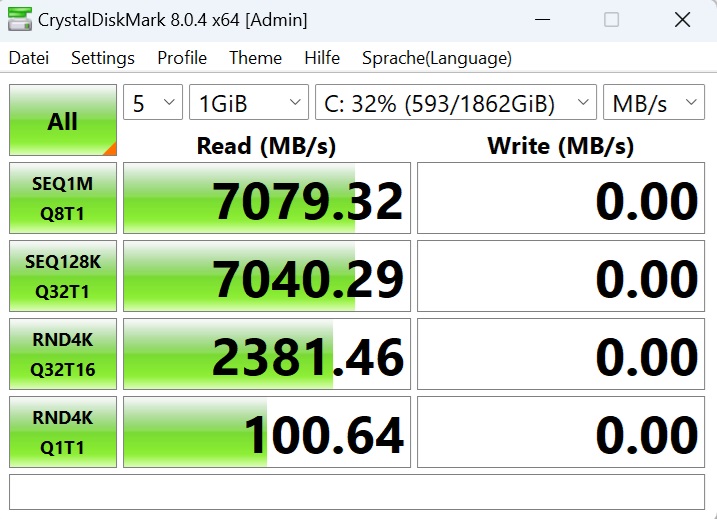The height and width of the screenshot is (519, 717).
Task: Open the Theme menu
Action: click(255, 58)
